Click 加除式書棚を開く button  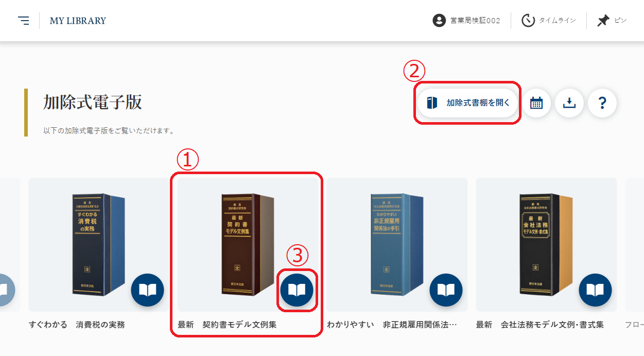tap(468, 103)
